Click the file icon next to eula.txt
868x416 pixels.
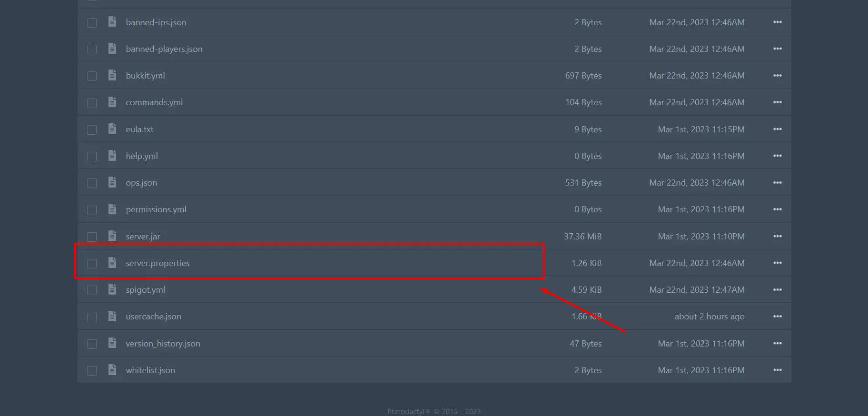pos(112,129)
